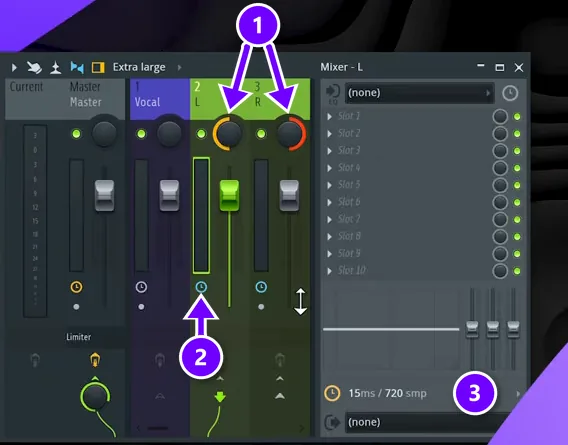The width and height of the screenshot is (568, 445).
Task: Click the blue latency clock on track L
Action: coord(201,287)
